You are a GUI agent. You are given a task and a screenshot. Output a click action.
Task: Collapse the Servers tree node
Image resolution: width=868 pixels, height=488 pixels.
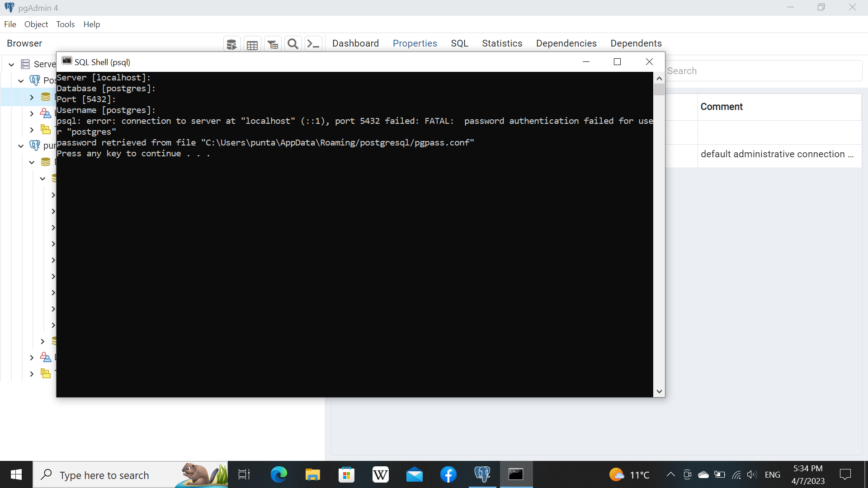pos(11,64)
